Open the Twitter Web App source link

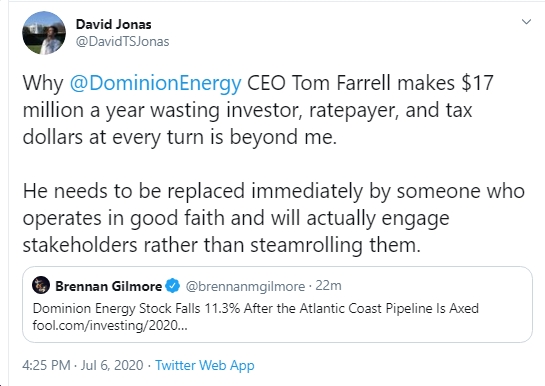(205, 365)
